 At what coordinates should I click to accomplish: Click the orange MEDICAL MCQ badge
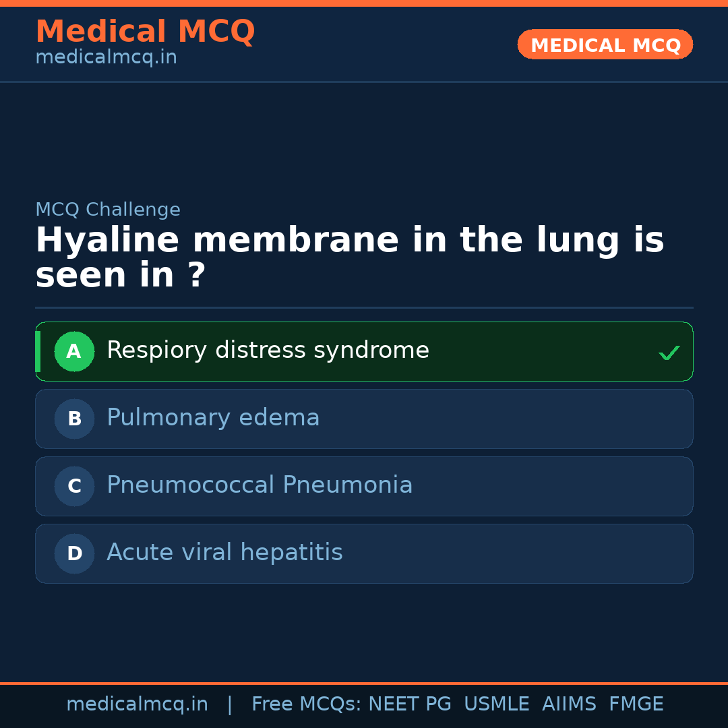605,44
